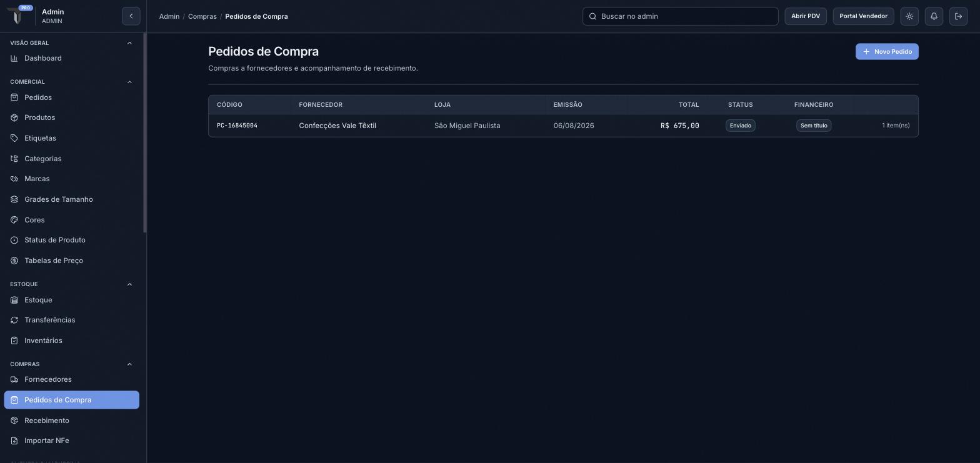Toggle the light/dark theme sun icon
This screenshot has height=463, width=980.
click(x=909, y=16)
